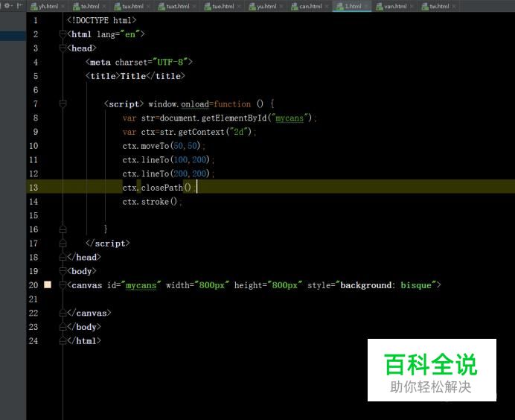Click the "</canvas>" closing tag text

click(89, 313)
